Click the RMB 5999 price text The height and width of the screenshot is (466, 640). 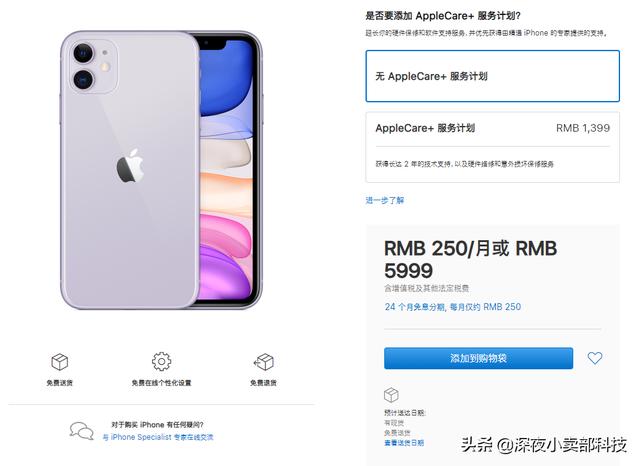[471, 259]
